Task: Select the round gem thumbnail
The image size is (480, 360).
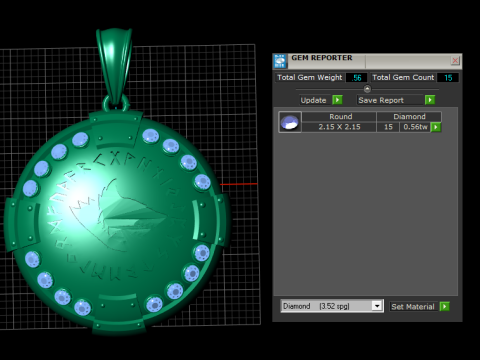Action: pyautogui.click(x=290, y=122)
